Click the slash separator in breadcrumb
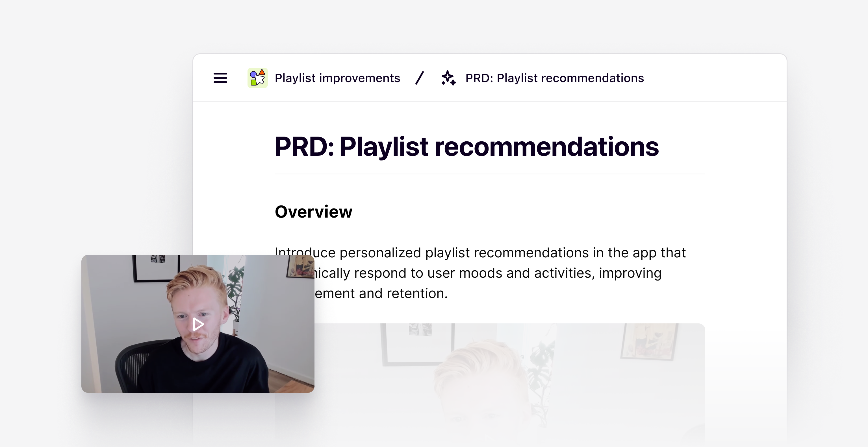This screenshot has width=868, height=447. pos(420,78)
